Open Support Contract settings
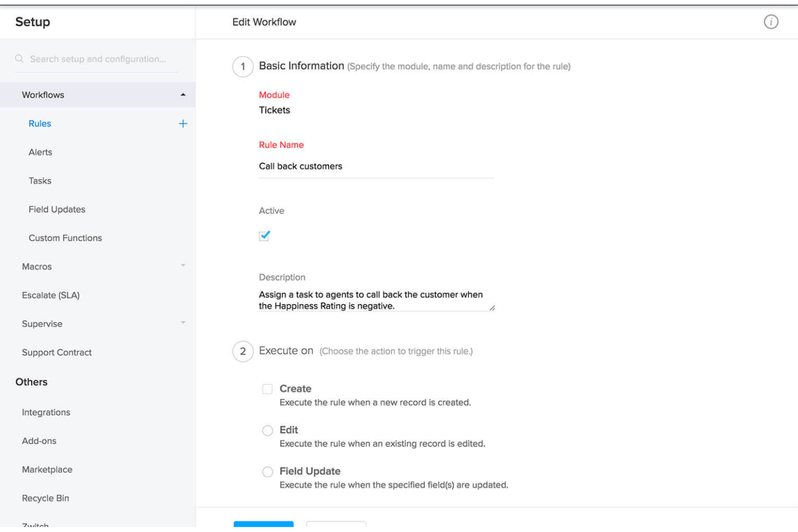 [x=56, y=352]
